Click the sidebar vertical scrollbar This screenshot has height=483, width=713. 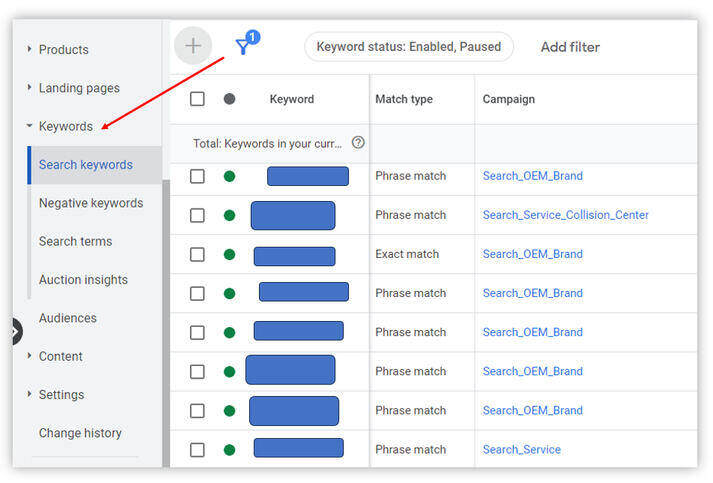click(x=166, y=323)
